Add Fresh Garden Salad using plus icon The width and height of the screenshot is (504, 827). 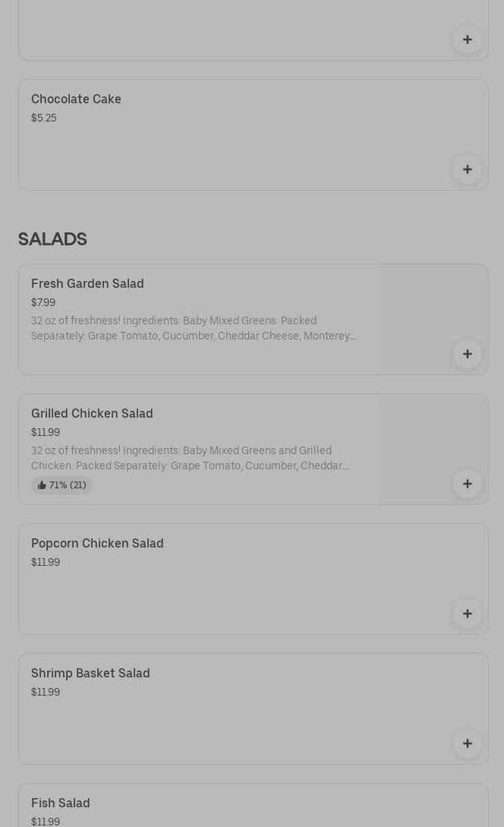467,354
